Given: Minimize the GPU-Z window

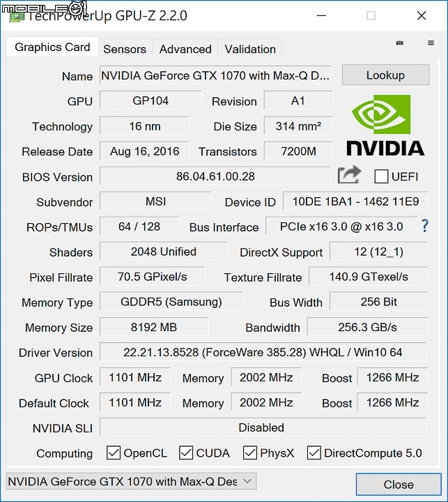Looking at the screenshot, I should click(321, 15).
